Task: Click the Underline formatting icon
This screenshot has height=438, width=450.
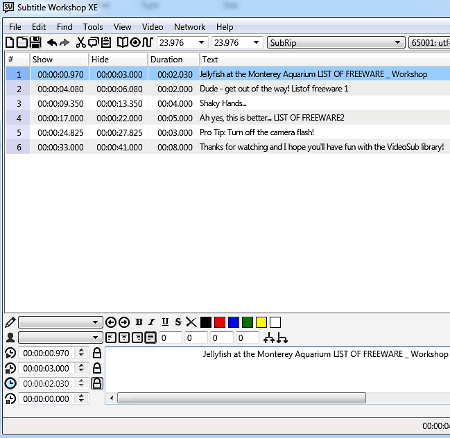Action: tap(165, 322)
